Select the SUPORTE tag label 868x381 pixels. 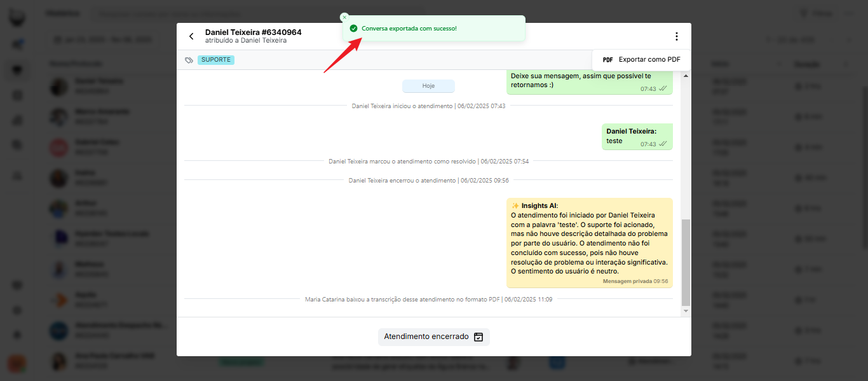click(x=216, y=60)
